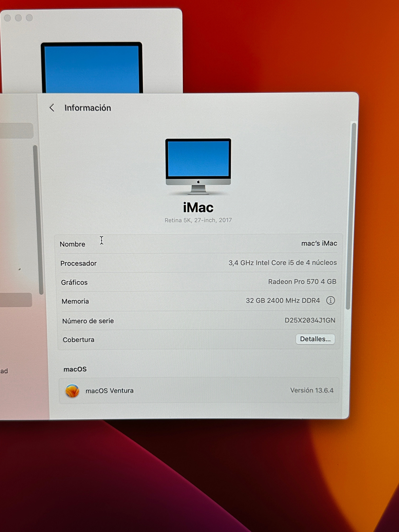Click the Número de serie label
Screen dimensions: 399x532
(x=88, y=321)
